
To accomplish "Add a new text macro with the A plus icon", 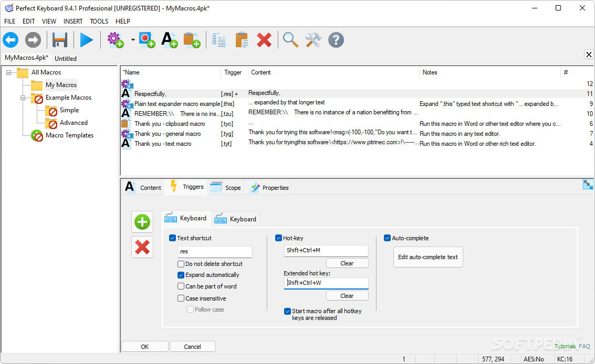I will [x=169, y=40].
